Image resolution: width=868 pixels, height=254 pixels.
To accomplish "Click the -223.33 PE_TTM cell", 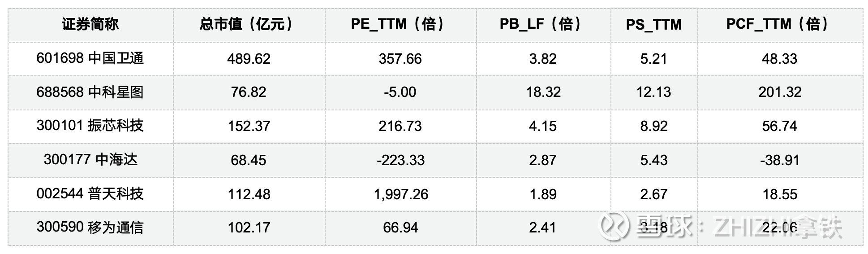I will [400, 160].
